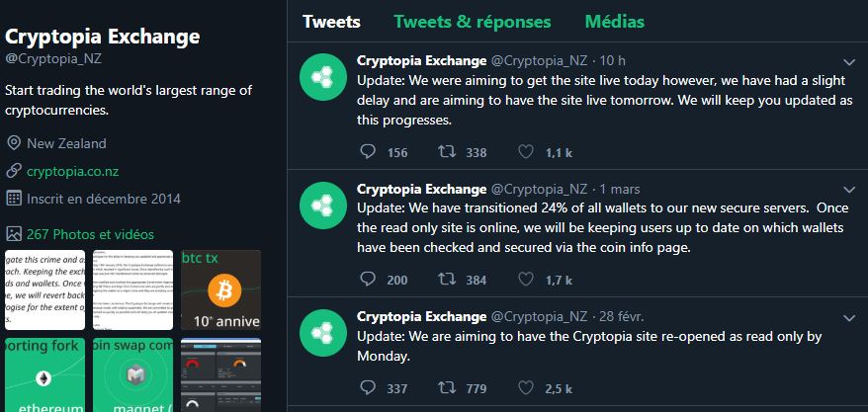Select the Tweets tab
The height and width of the screenshot is (412, 868).
click(331, 21)
